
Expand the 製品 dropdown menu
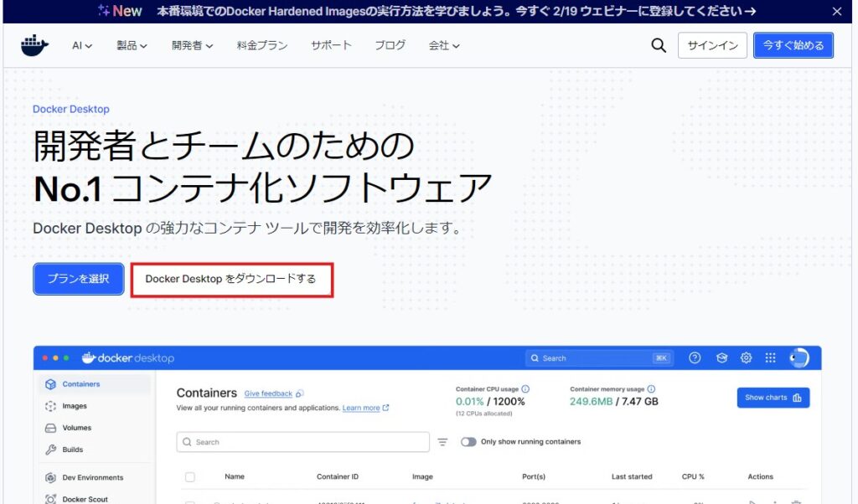[132, 46]
